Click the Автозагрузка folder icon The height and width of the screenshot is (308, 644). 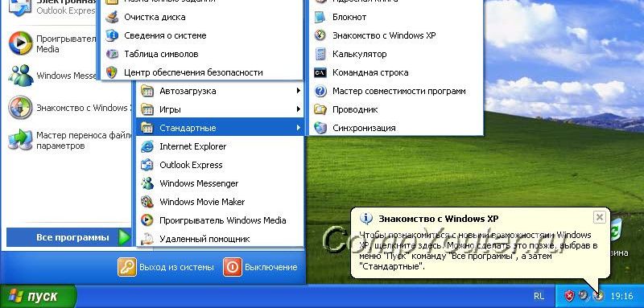coord(147,91)
